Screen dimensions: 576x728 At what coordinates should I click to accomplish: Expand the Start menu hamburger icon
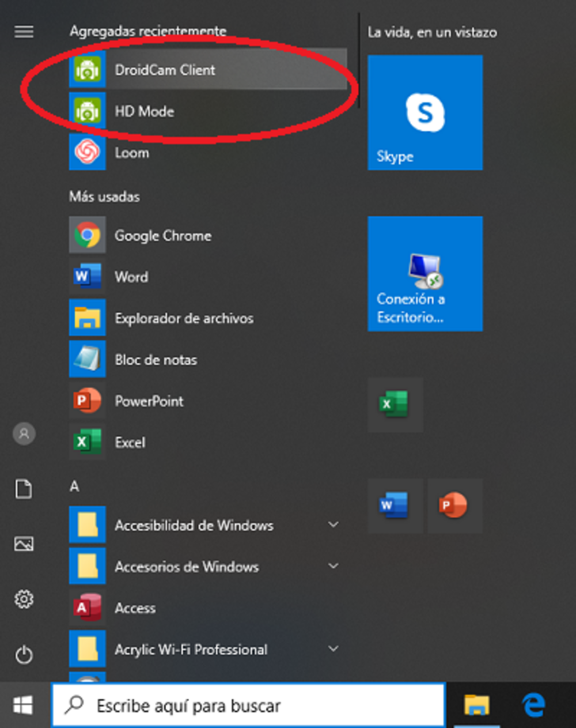click(x=24, y=32)
